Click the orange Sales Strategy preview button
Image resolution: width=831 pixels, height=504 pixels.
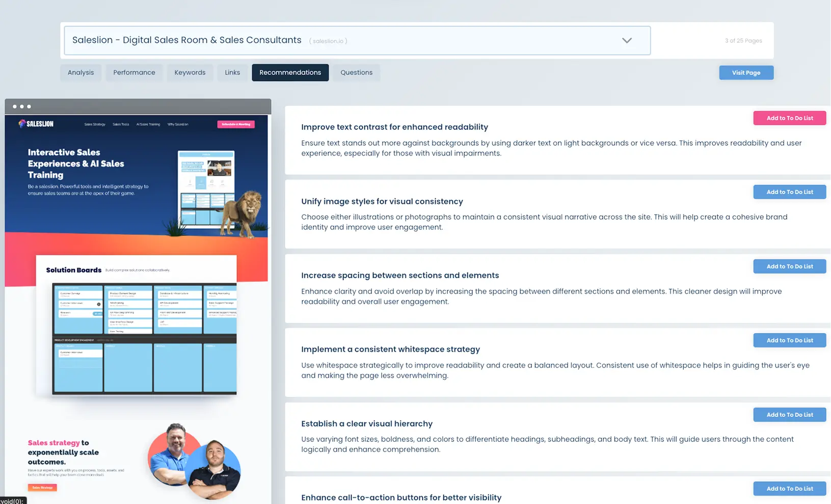pos(42,487)
